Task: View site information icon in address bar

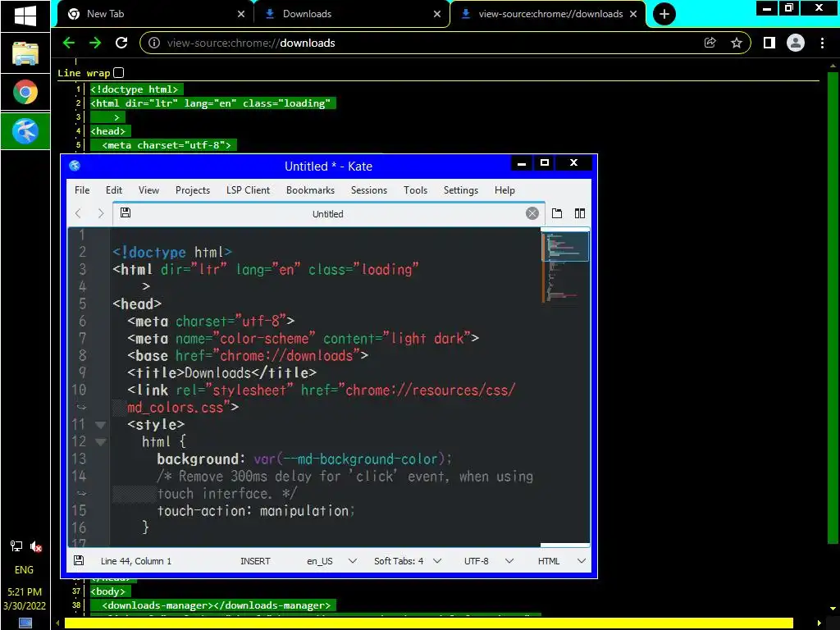Action: point(153,43)
